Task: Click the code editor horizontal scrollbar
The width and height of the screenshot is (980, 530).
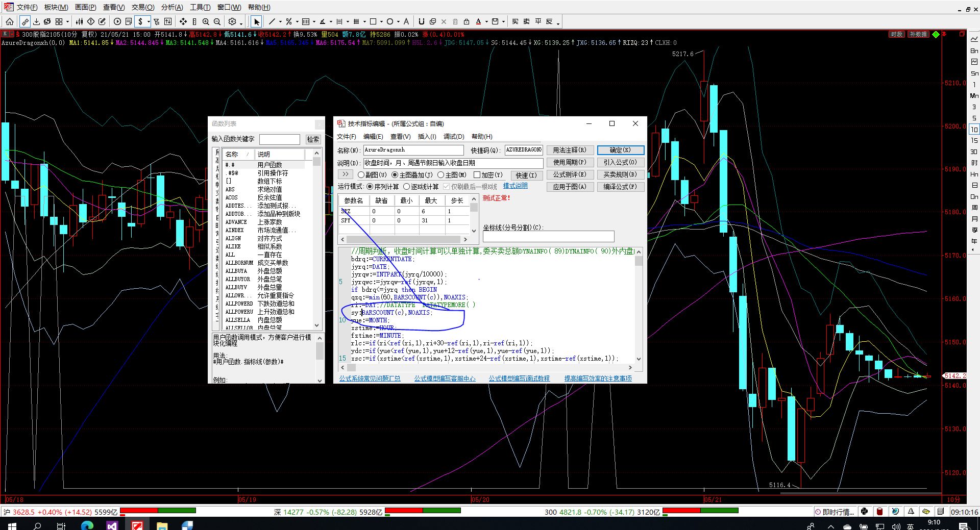Action: pos(486,367)
